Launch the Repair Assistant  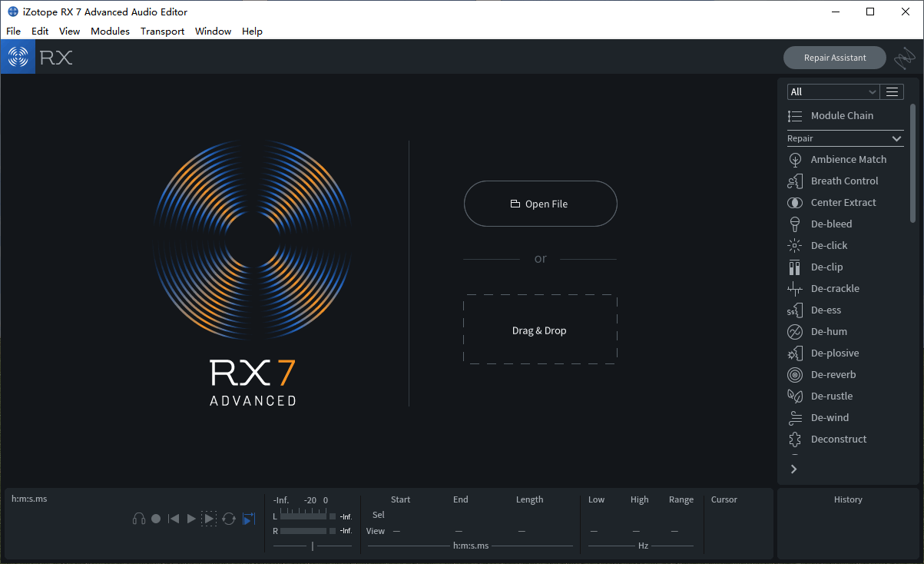coord(834,58)
